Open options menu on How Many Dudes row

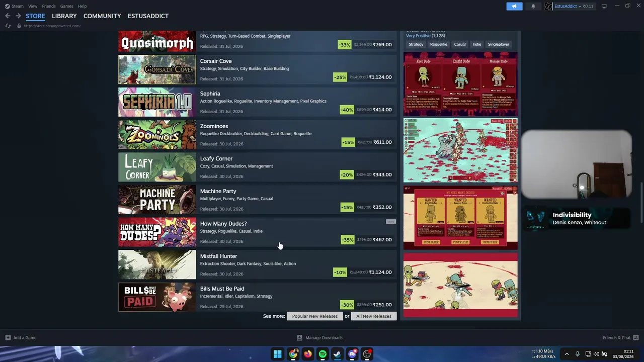click(x=391, y=222)
